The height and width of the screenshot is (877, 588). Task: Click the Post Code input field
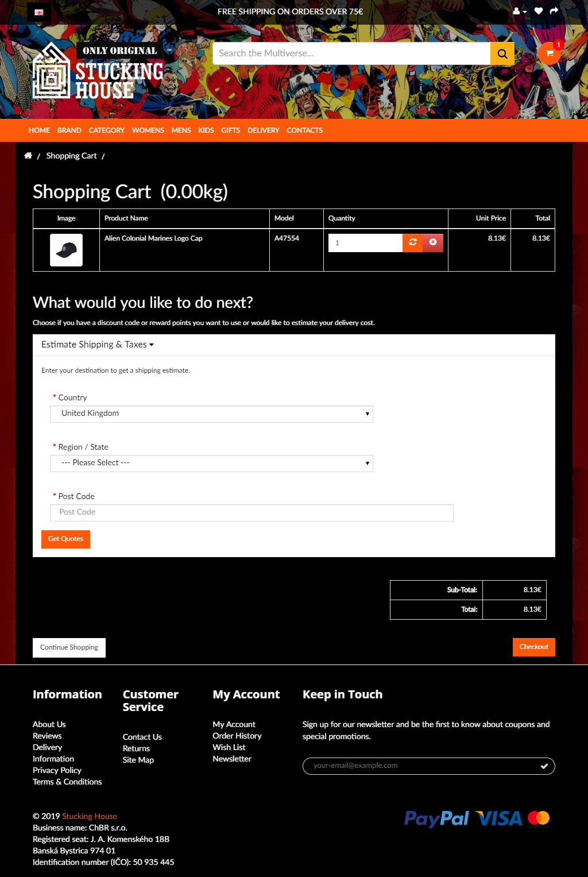[x=252, y=512]
